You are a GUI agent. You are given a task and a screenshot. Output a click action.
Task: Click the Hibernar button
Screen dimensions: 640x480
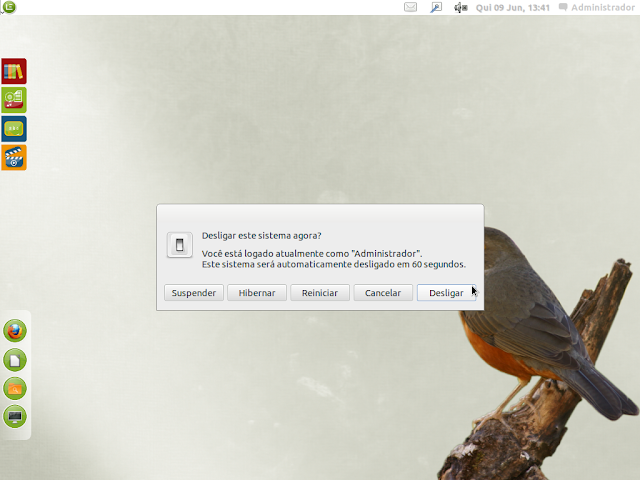click(257, 293)
